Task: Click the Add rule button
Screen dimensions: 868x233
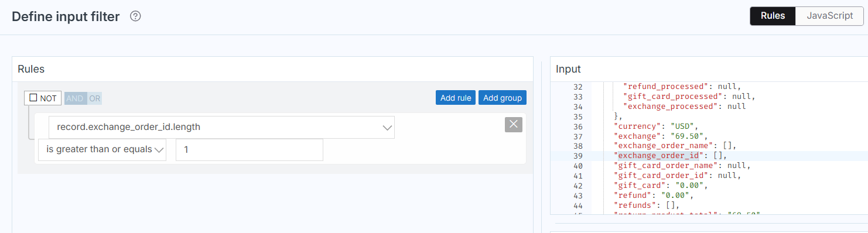Action: click(456, 98)
